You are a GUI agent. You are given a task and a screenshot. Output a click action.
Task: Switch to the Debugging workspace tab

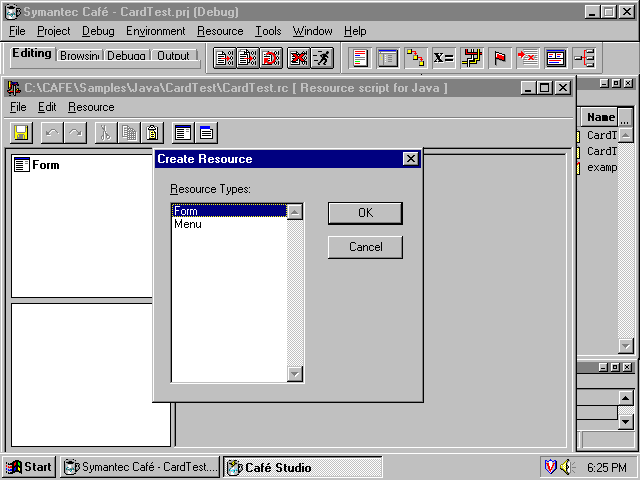point(126,56)
